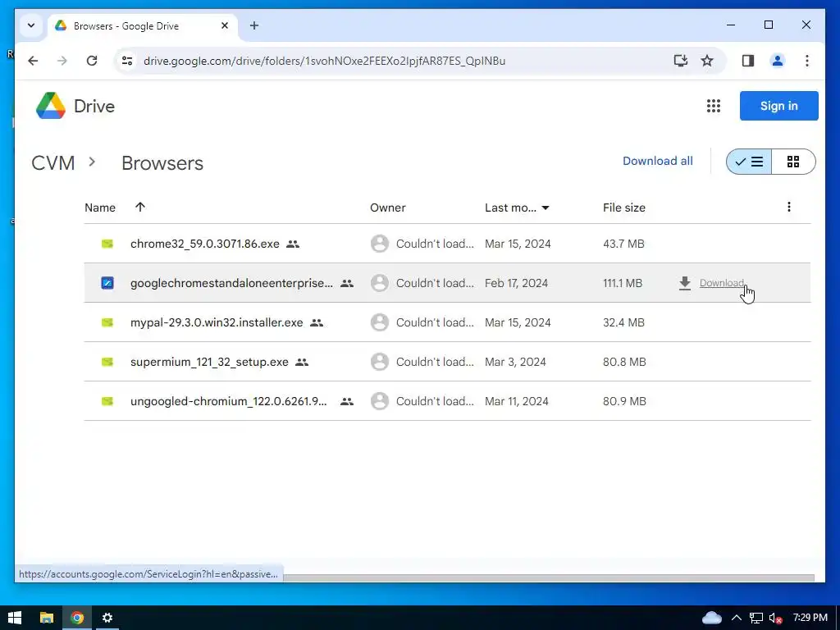Click owner avatar in mypal row
This screenshot has width=840, height=630.
click(380, 322)
